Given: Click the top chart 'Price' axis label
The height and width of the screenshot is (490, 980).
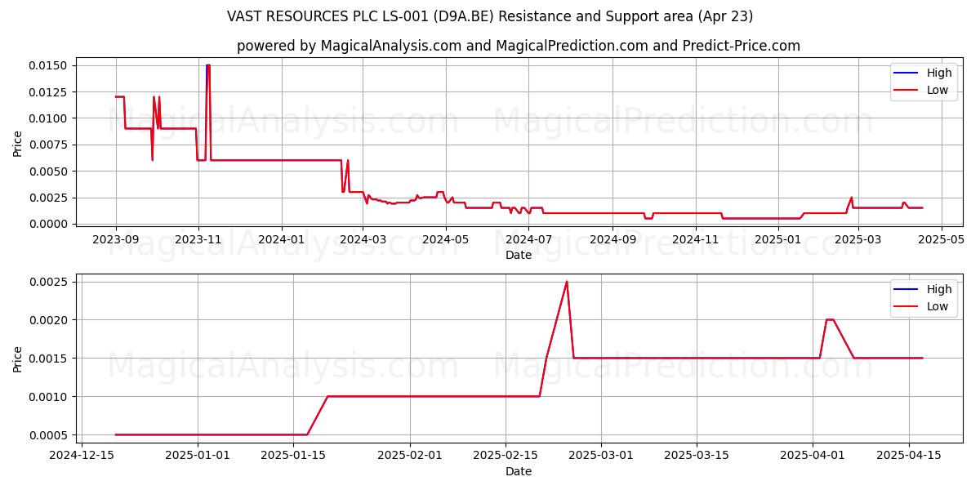Looking at the screenshot, I should [x=18, y=144].
